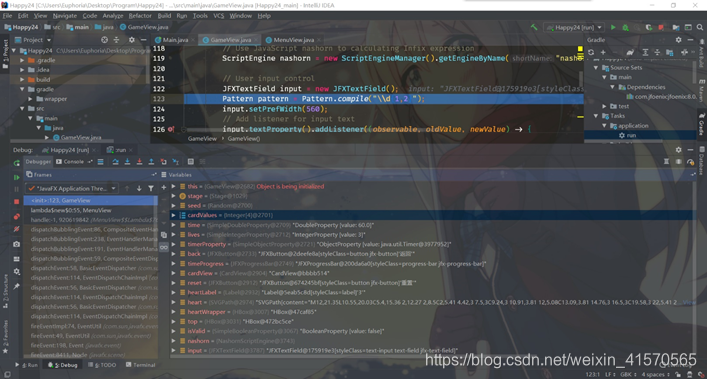Click the yellow inspection indicator square in editor
This screenshot has height=379, width=707.
tap(580, 48)
